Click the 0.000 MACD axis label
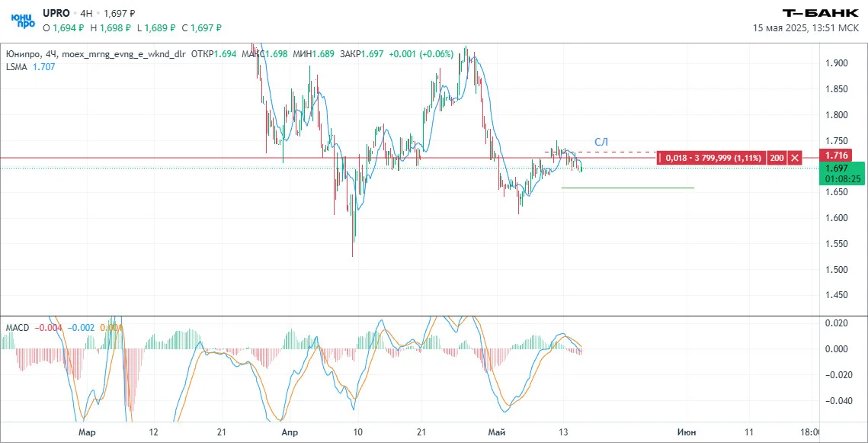 coord(838,349)
